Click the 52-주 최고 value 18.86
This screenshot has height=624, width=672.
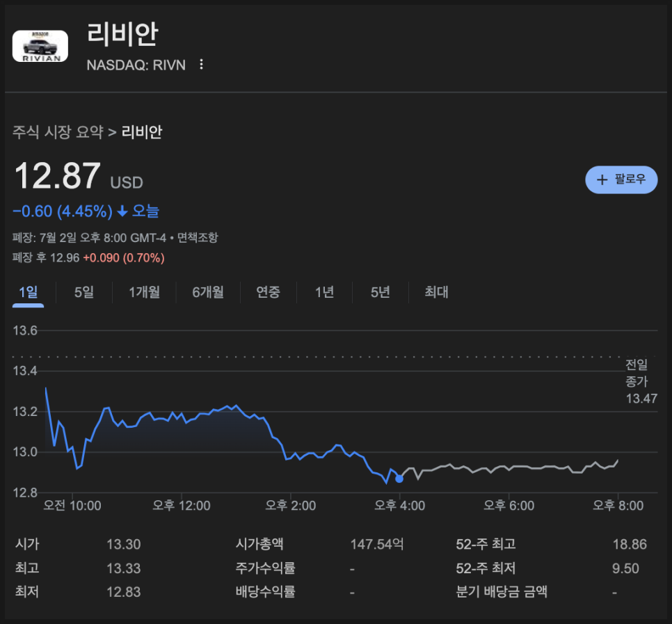[630, 544]
